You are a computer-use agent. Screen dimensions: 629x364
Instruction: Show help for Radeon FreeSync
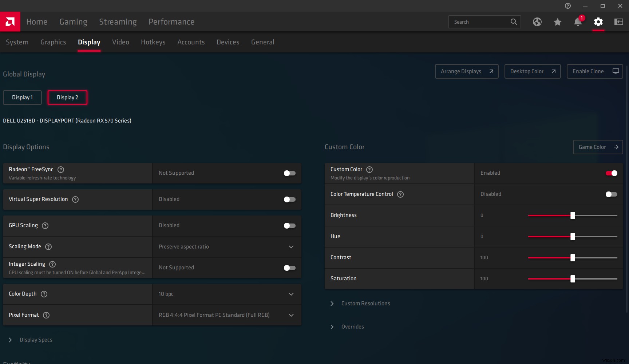pyautogui.click(x=61, y=170)
